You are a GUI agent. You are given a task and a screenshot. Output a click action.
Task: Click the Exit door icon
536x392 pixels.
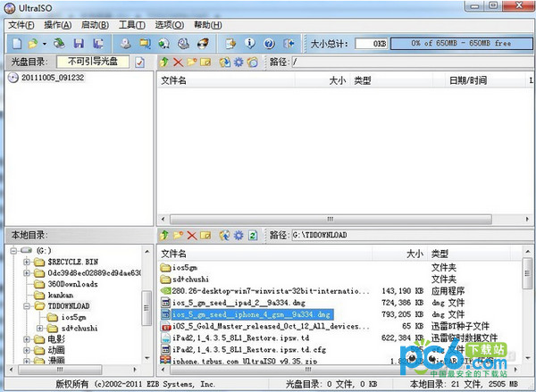[x=289, y=44]
